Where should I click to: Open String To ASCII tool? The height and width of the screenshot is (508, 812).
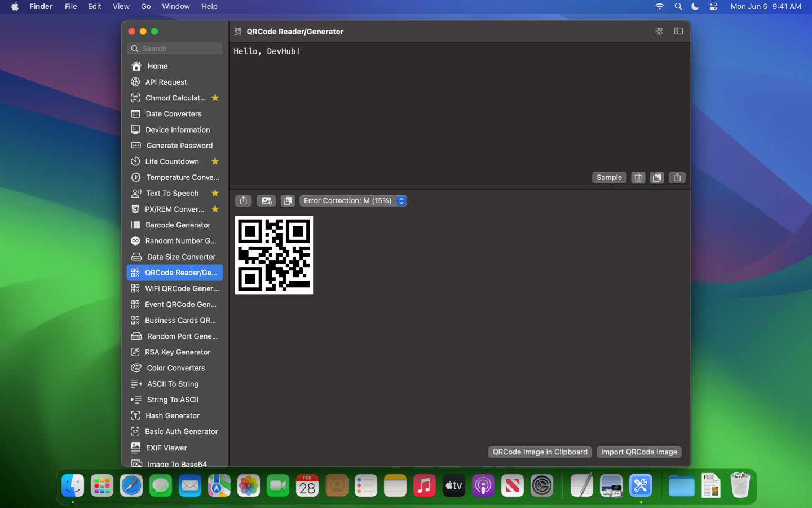(x=175, y=400)
